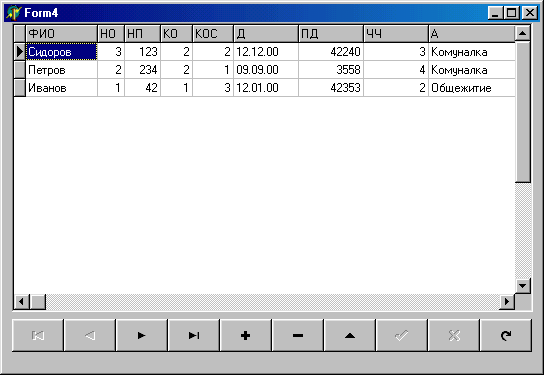Click vertical scrollbar up arrow
The image size is (544, 375).
coord(522,33)
